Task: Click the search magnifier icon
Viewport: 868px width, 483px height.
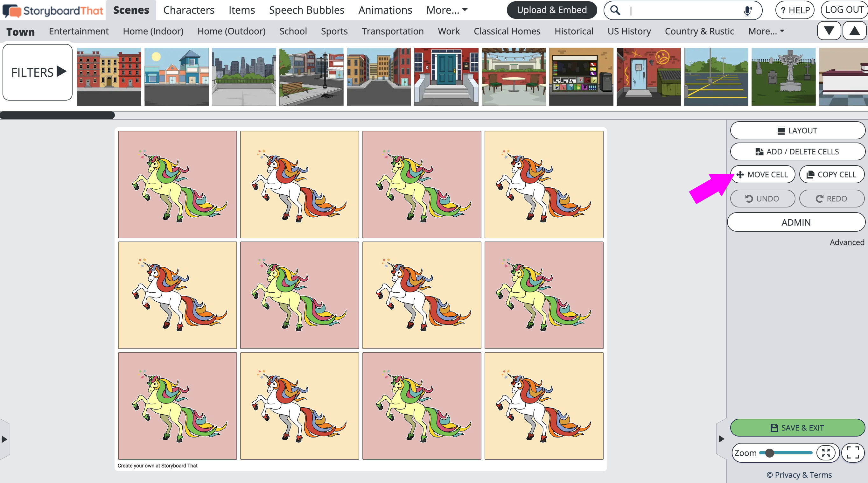Action: pyautogui.click(x=615, y=10)
